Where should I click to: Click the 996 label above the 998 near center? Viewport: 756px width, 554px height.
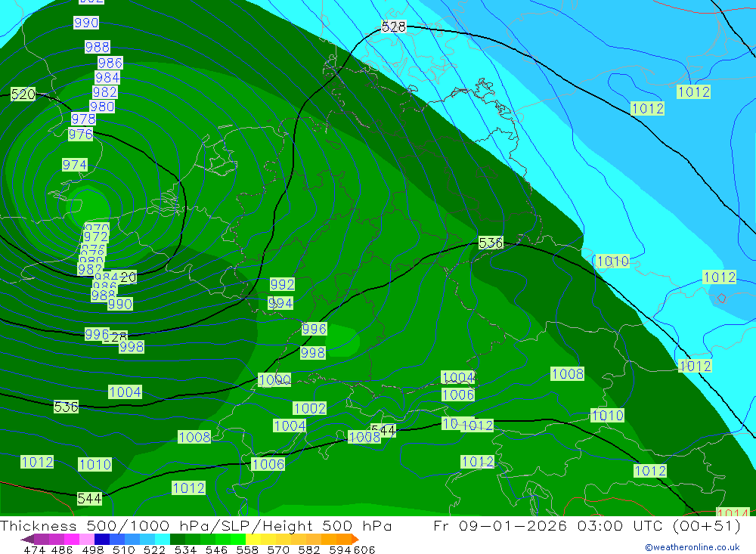coord(314,330)
